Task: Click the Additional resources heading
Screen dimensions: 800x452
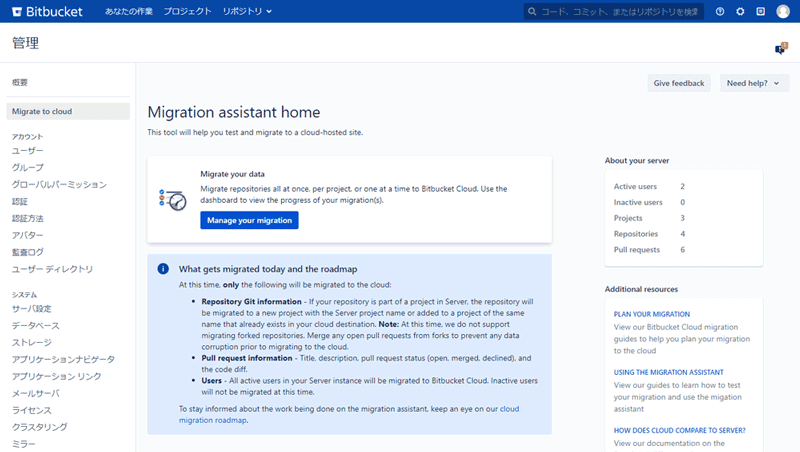Action: 641,289
